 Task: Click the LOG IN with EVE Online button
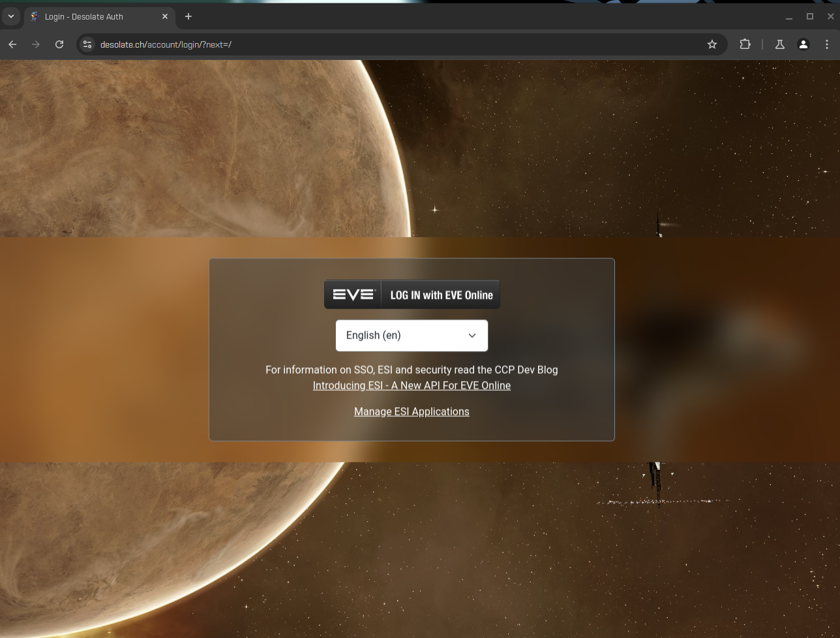click(x=412, y=295)
